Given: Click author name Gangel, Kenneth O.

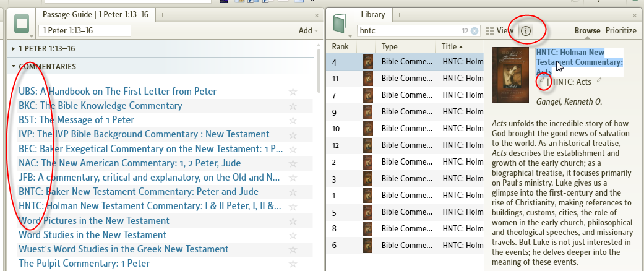Looking at the screenshot, I should (569, 102).
